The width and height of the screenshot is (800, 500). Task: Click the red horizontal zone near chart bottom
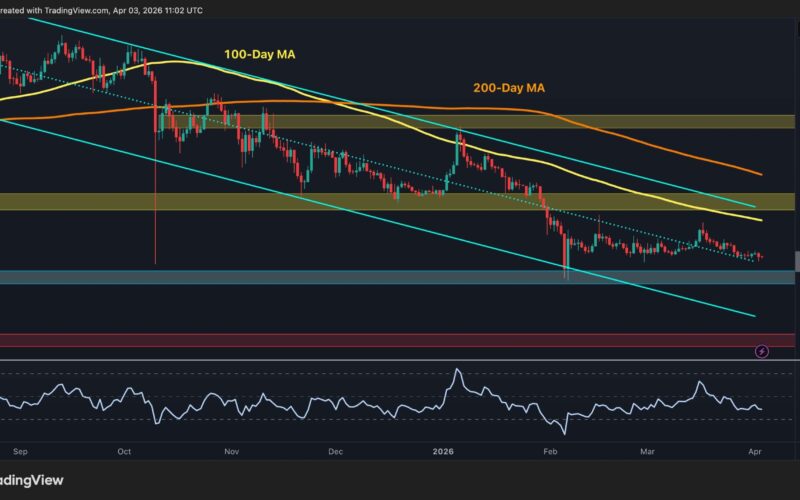tap(400, 340)
